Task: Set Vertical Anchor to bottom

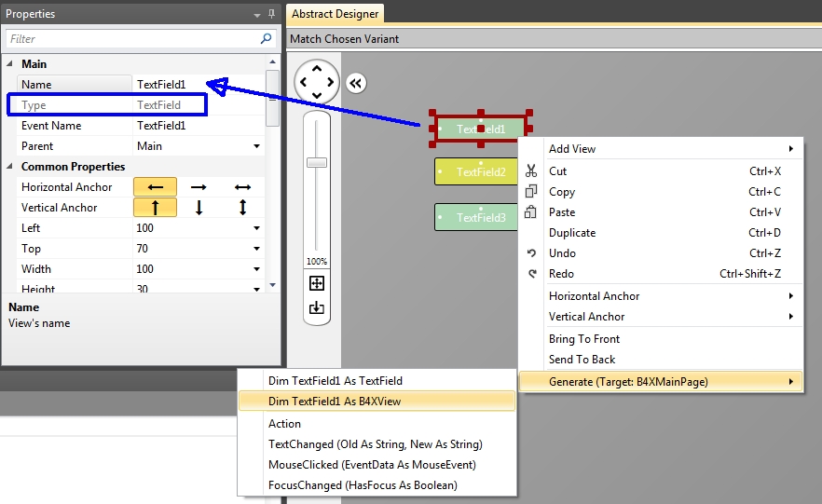Action: tap(199, 208)
